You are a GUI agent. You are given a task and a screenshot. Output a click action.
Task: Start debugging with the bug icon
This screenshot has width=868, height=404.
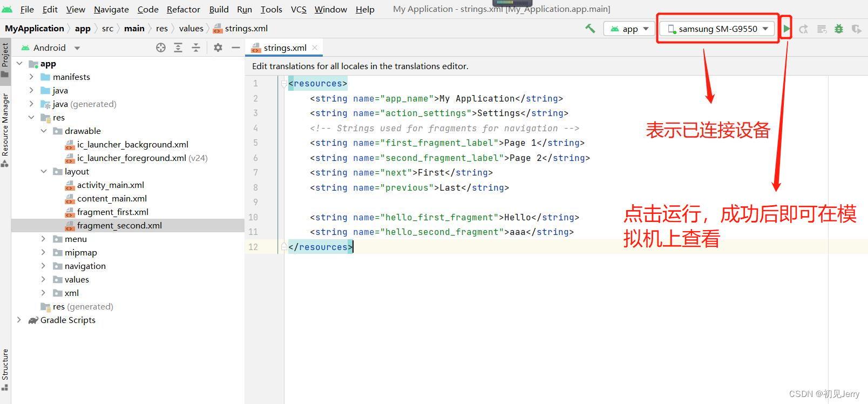coord(839,29)
